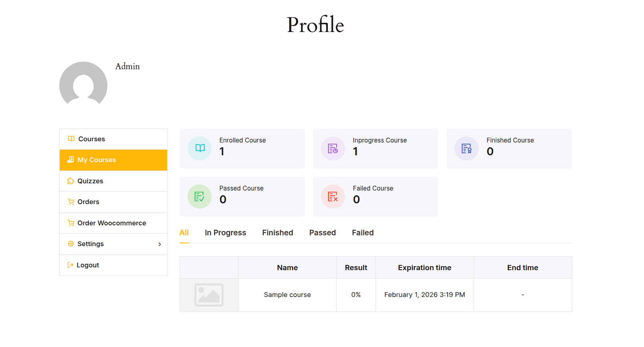Click the Orders shopping cart icon
The width and height of the screenshot is (644, 347).
[71, 202]
